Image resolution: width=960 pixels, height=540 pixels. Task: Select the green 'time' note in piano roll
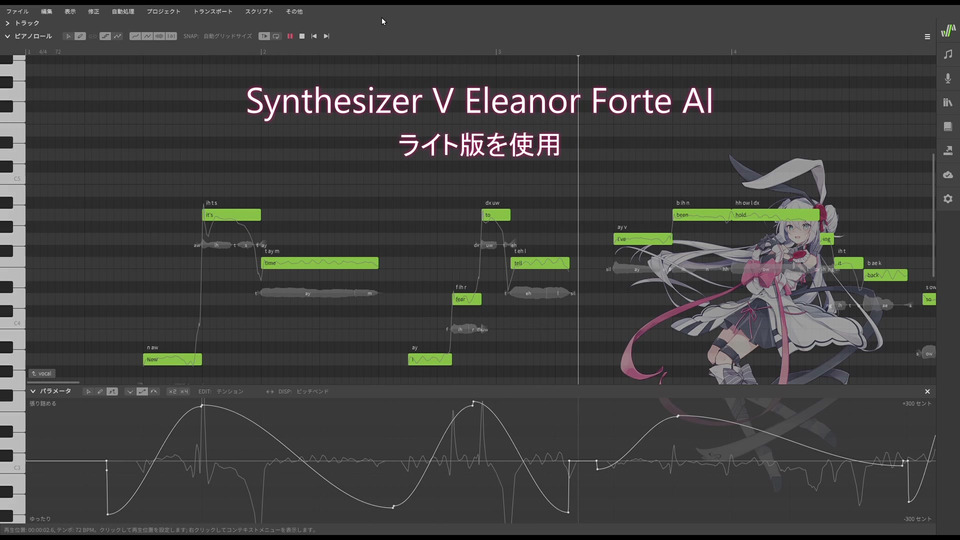point(319,263)
